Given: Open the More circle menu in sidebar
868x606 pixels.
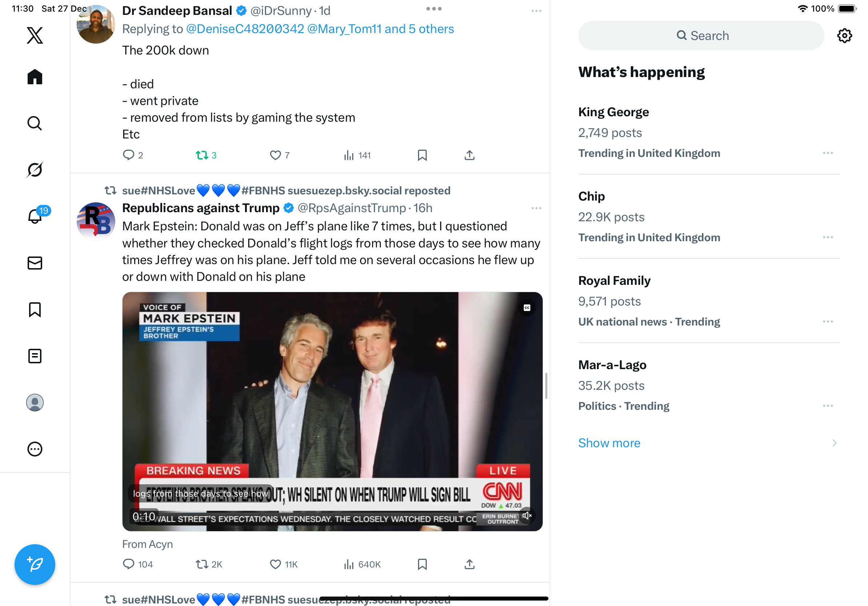Looking at the screenshot, I should [35, 449].
